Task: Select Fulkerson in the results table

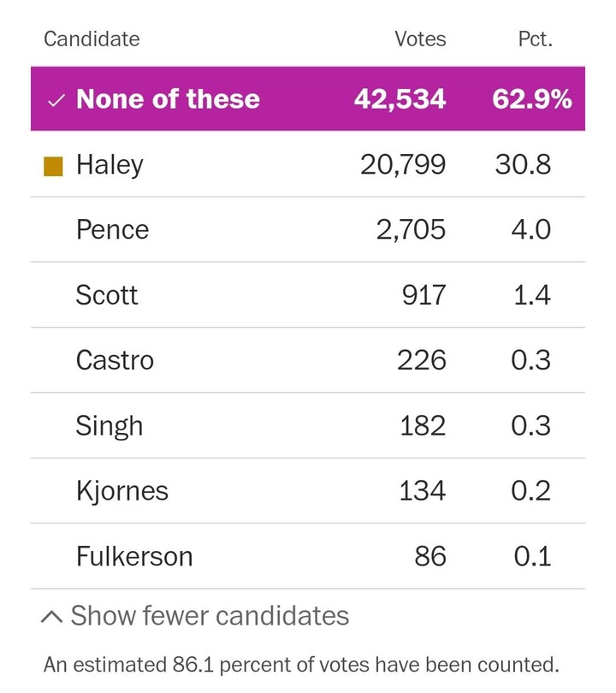Action: [134, 556]
